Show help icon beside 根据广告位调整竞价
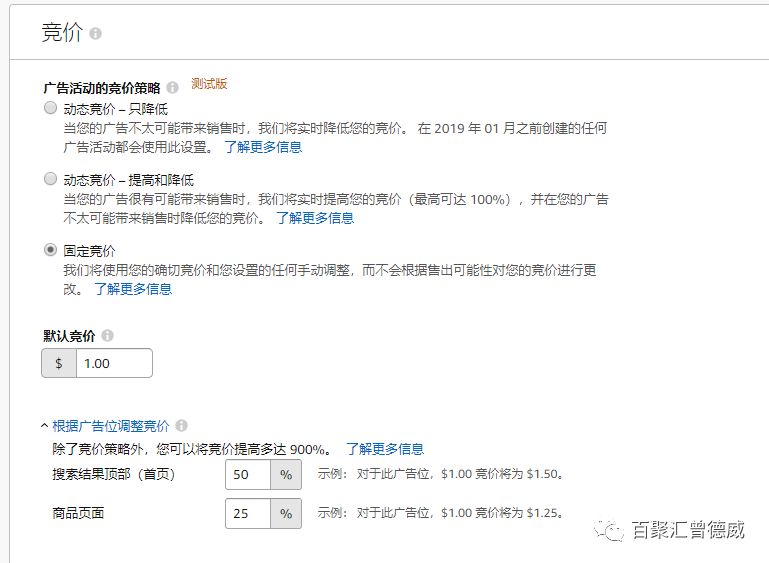769x563 pixels. pos(181,425)
